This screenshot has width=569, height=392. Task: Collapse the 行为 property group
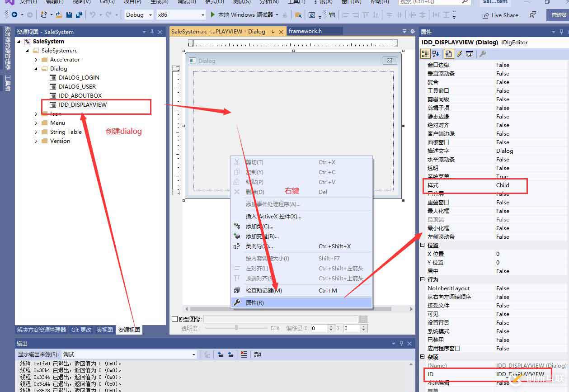(423, 279)
